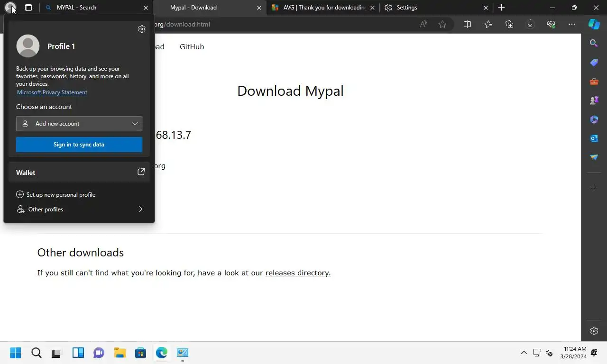Click Set up new personal profile

pos(56,194)
